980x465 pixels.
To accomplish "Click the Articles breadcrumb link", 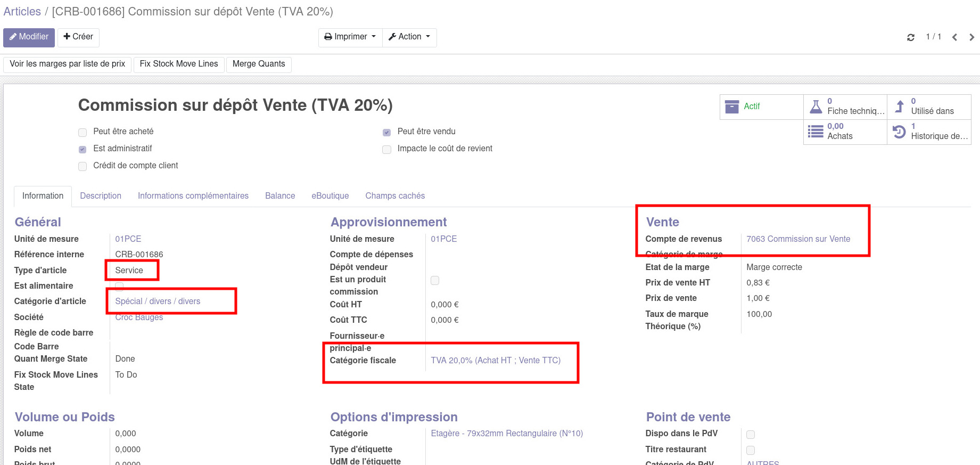I will point(22,12).
